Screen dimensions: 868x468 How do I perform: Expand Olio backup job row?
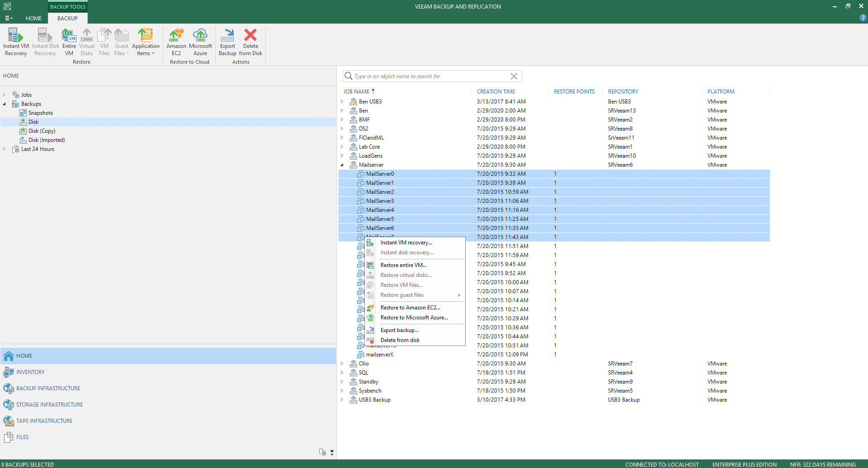pyautogui.click(x=342, y=364)
